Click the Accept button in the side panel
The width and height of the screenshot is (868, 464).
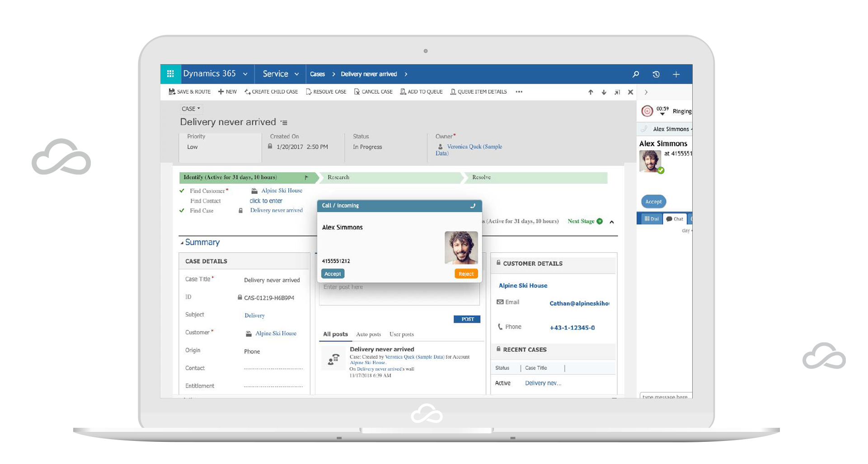653,202
